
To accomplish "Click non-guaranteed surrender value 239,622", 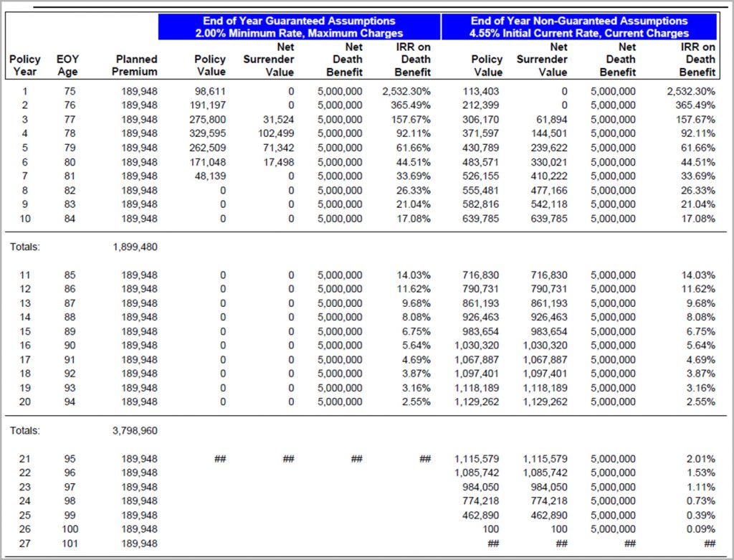I will pos(550,148).
